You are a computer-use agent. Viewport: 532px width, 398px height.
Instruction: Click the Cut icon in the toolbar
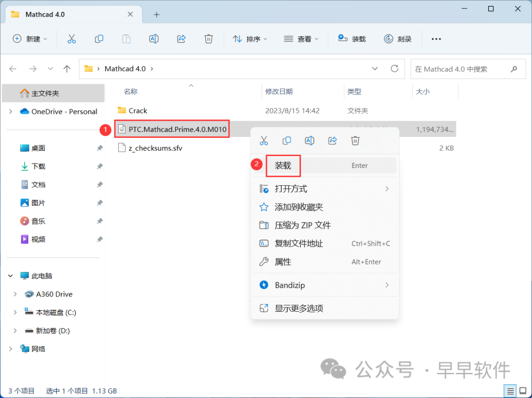[71, 39]
